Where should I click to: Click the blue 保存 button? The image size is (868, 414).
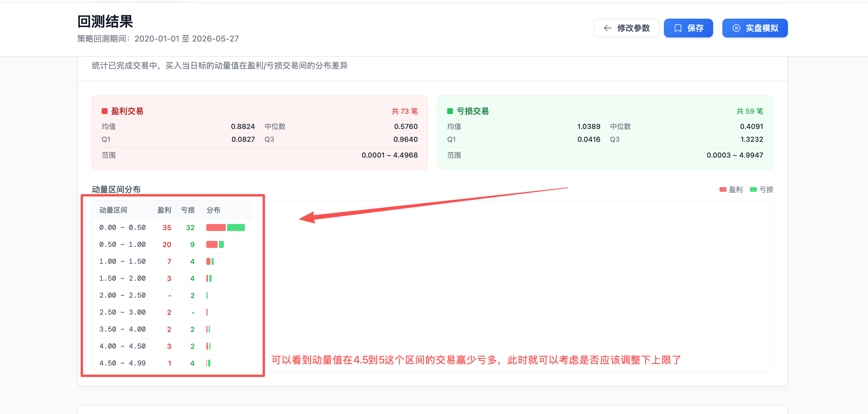coord(688,28)
